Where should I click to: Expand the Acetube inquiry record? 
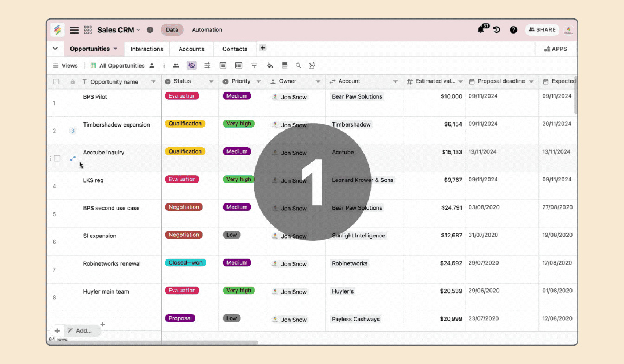click(x=73, y=158)
